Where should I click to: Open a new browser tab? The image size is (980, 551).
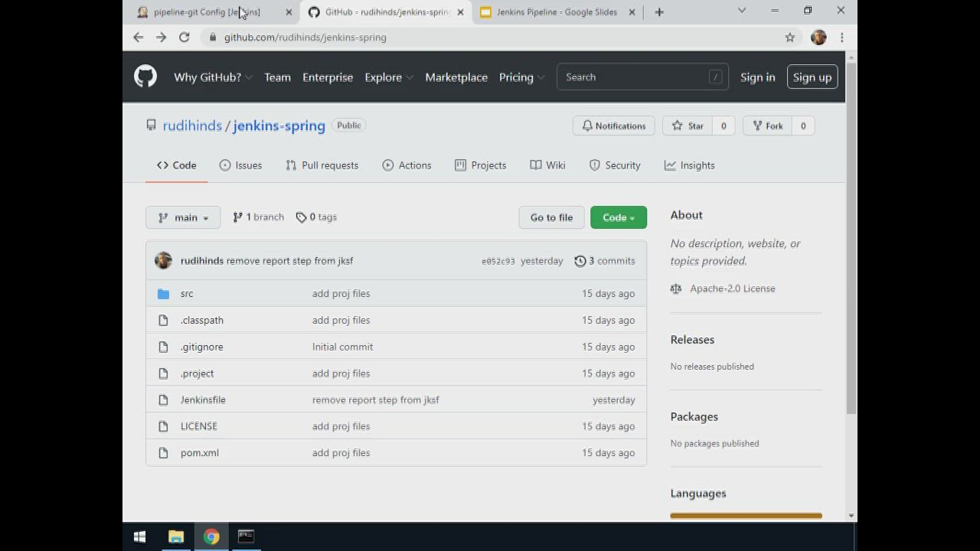coord(659,11)
